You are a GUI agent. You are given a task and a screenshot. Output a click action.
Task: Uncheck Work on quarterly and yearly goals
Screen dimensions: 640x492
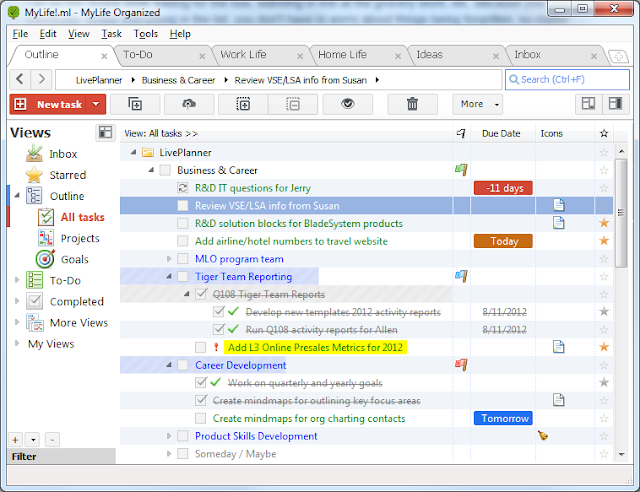[x=200, y=383]
